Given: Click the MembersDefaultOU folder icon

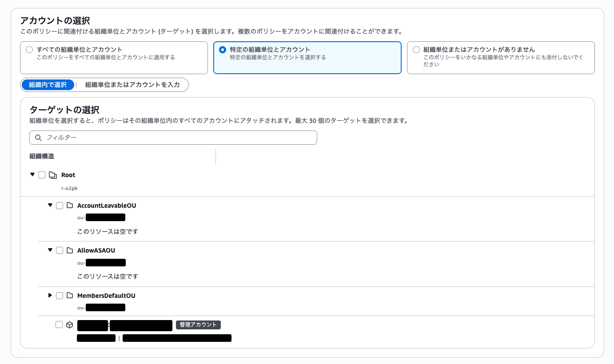Looking at the screenshot, I should (x=70, y=296).
